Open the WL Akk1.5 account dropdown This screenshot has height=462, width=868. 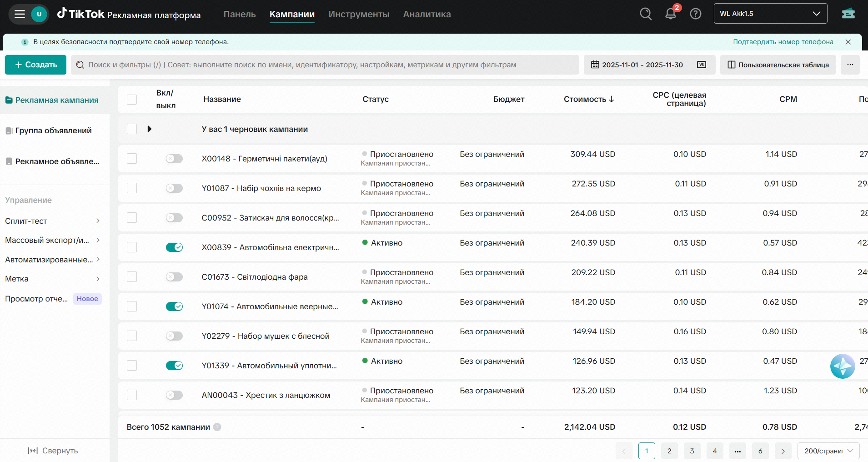pos(770,14)
